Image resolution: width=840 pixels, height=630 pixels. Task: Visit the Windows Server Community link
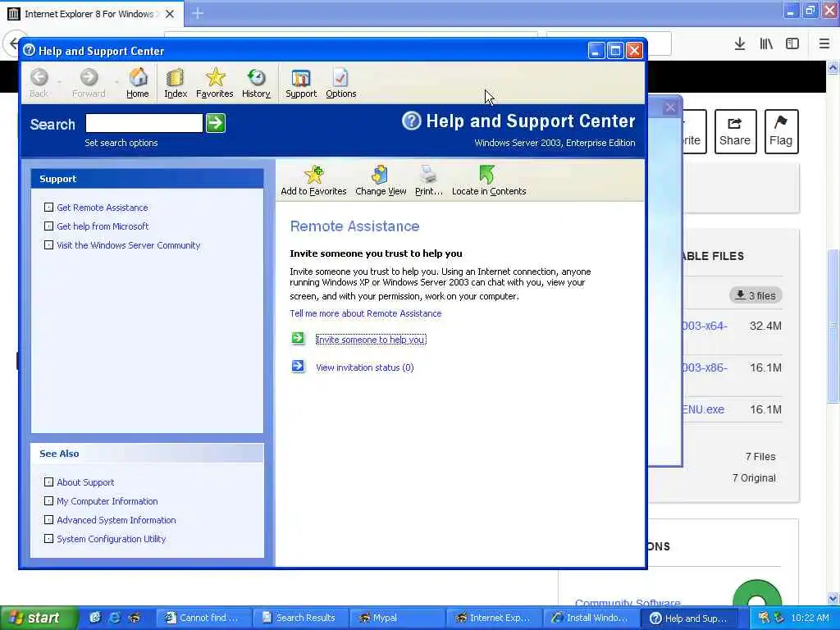coord(129,245)
